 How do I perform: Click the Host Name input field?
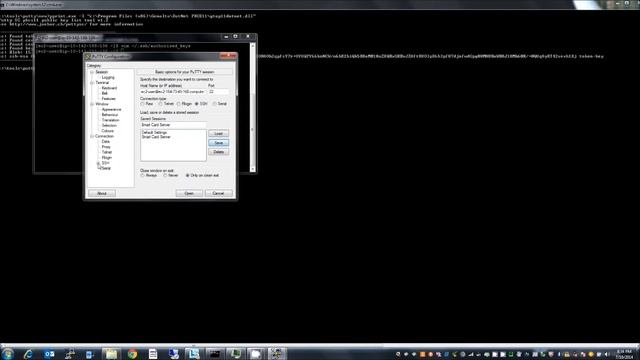click(173, 92)
